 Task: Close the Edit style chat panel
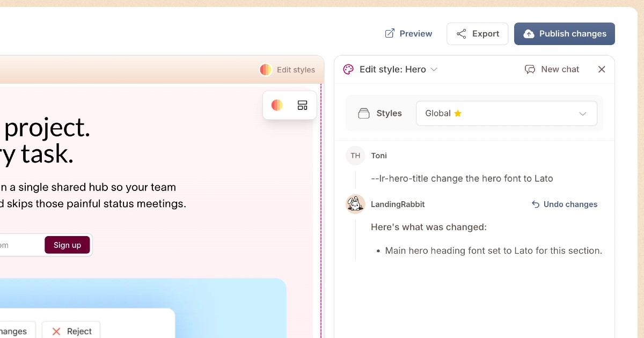coord(602,69)
